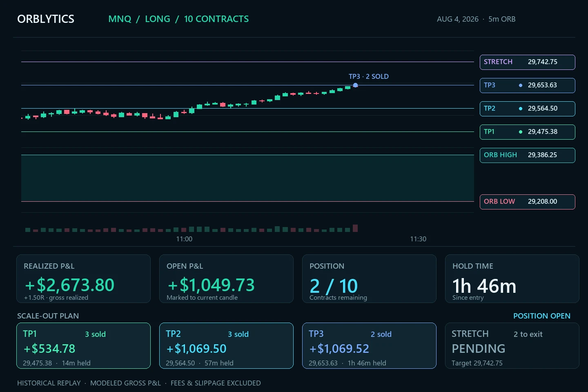Open the Realized P&L card
The image size is (588, 392).
83,279
